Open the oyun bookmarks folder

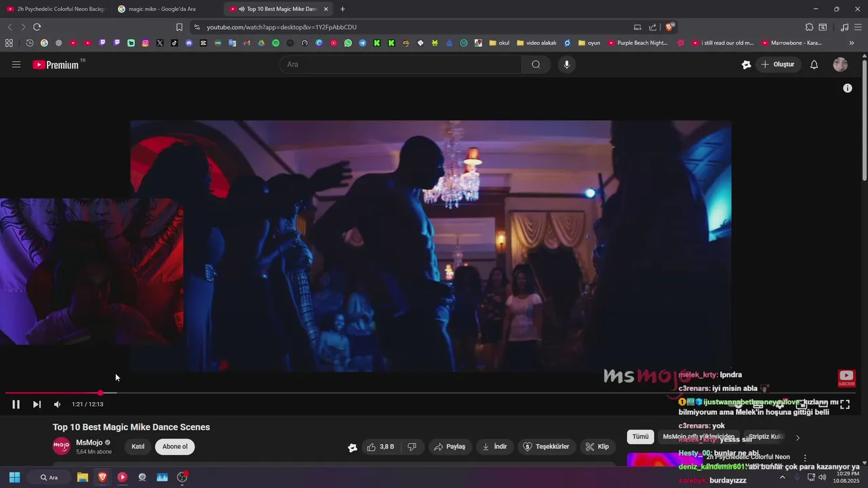click(x=589, y=43)
